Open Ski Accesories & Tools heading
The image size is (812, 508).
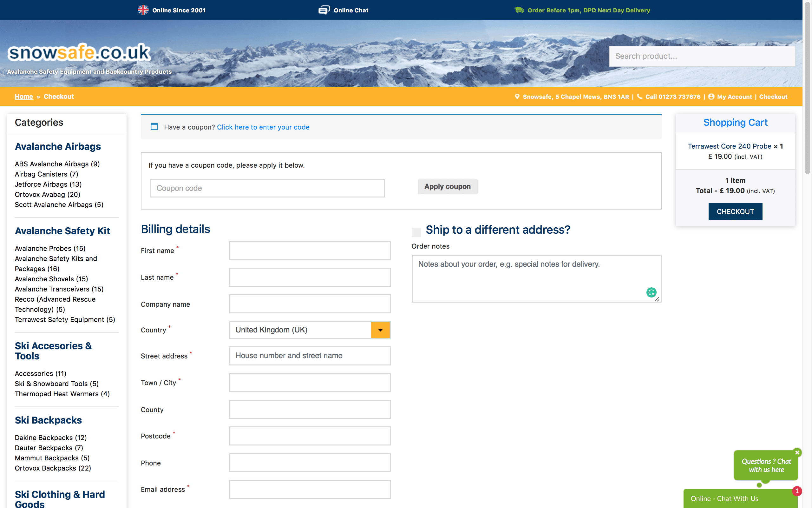coord(53,351)
